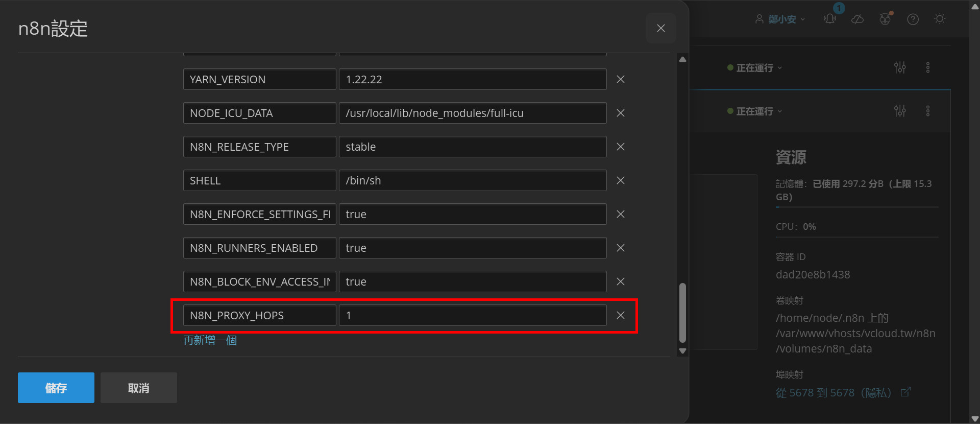Click the cloud status icon in header
The height and width of the screenshot is (424, 980).
[857, 19]
